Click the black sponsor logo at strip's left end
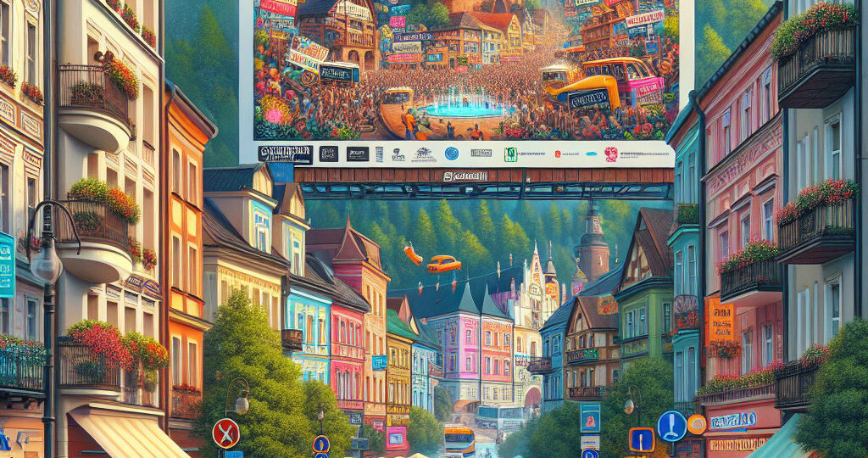Image resolution: width=868 pixels, height=458 pixels. [x=285, y=154]
